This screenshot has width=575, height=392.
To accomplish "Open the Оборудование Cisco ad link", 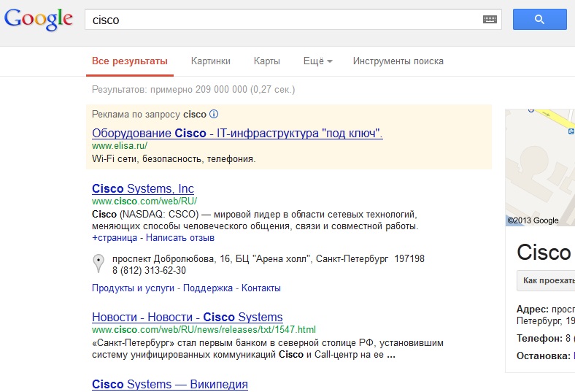I will pyautogui.click(x=237, y=133).
